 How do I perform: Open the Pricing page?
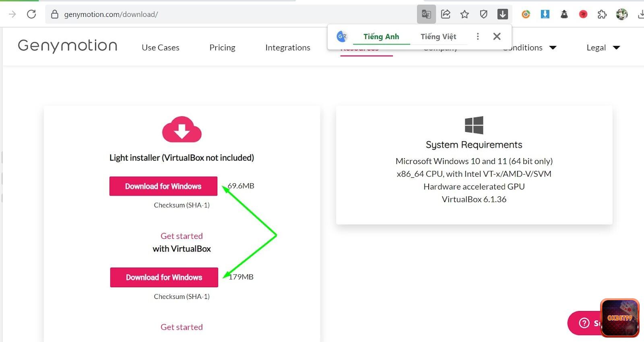[222, 47]
